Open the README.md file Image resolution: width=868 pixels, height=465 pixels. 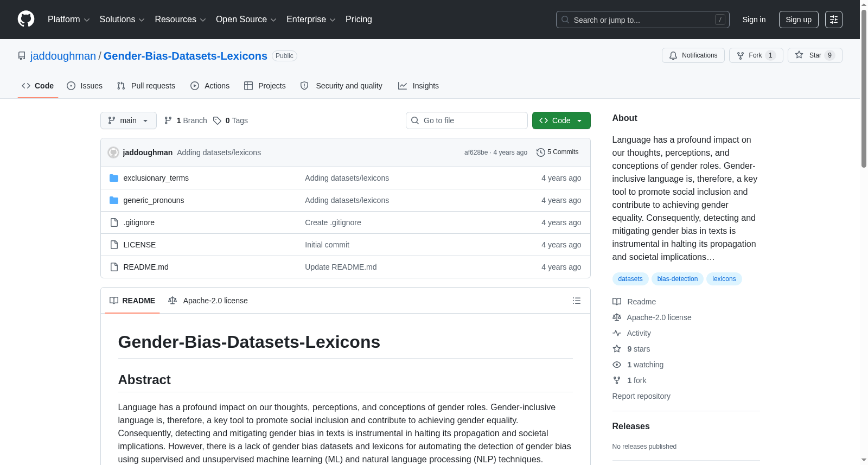tap(146, 267)
